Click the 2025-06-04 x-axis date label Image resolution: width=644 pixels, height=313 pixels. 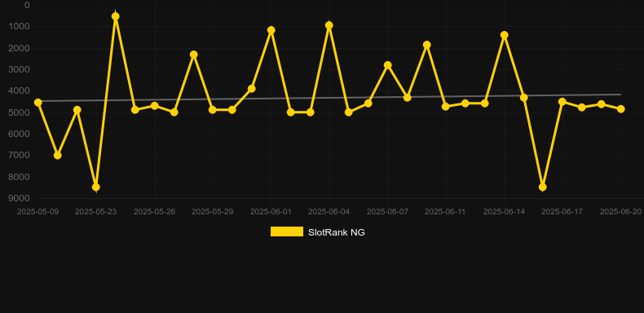(329, 212)
